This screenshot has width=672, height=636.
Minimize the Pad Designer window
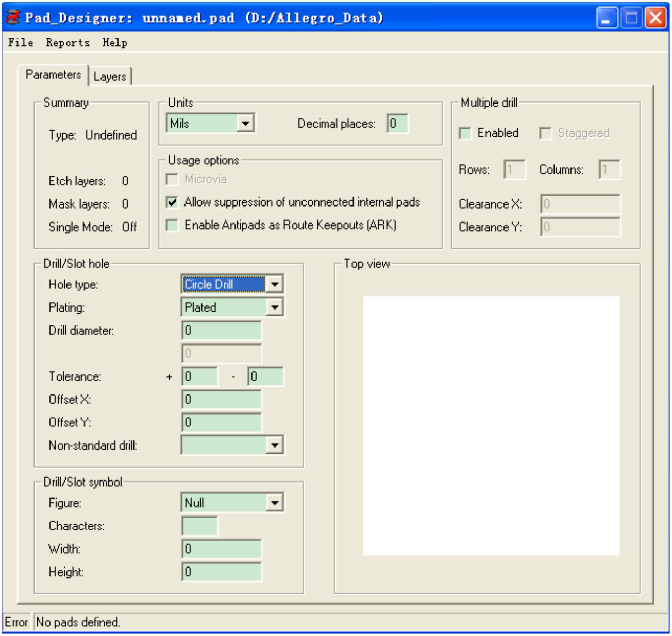tap(607, 18)
